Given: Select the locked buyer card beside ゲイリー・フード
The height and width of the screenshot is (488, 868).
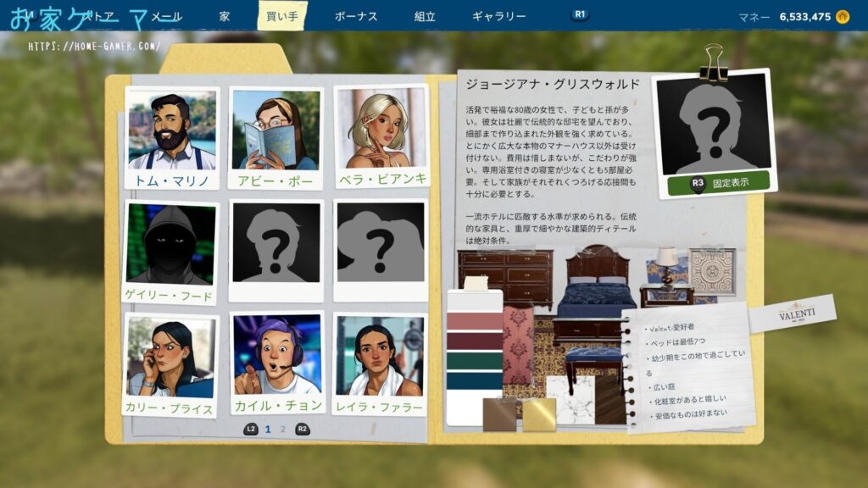Looking at the screenshot, I should pyautogui.click(x=275, y=251).
